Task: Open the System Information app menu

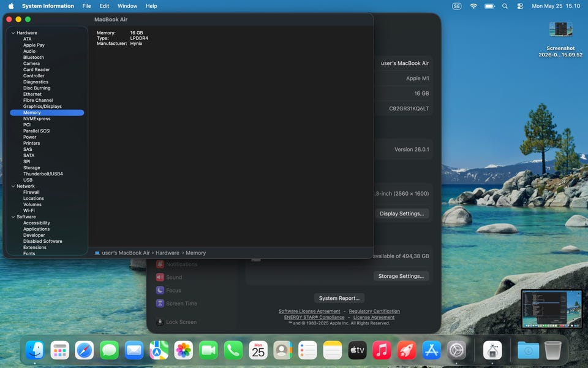Action: (x=48, y=6)
